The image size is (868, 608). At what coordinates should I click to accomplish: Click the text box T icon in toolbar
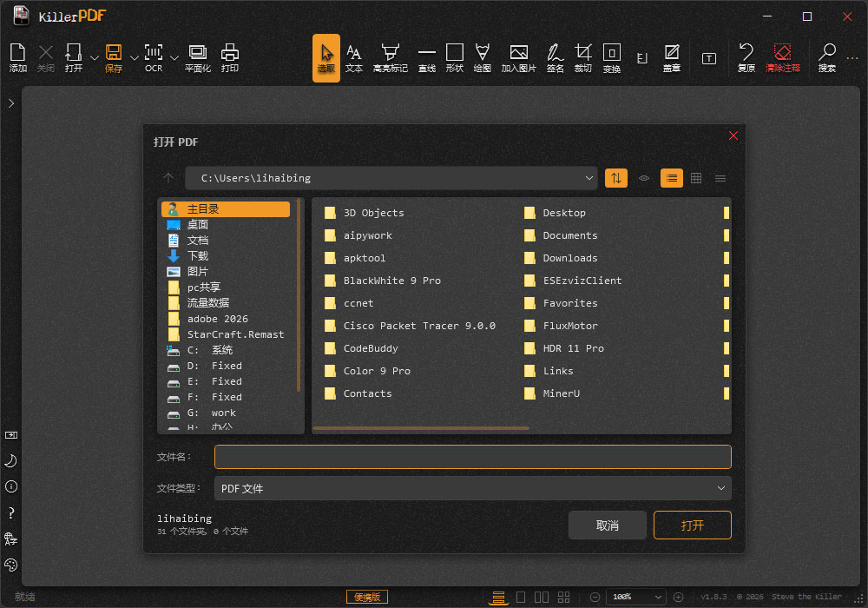(x=709, y=58)
